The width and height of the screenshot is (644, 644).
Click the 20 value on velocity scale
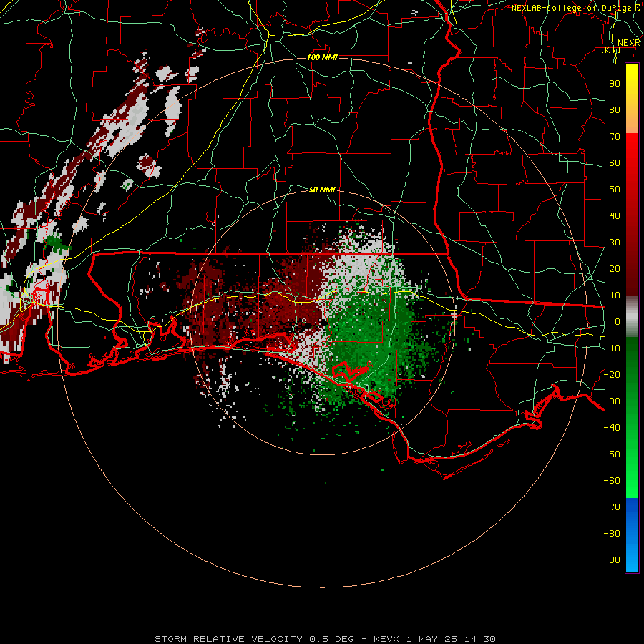(x=615, y=268)
